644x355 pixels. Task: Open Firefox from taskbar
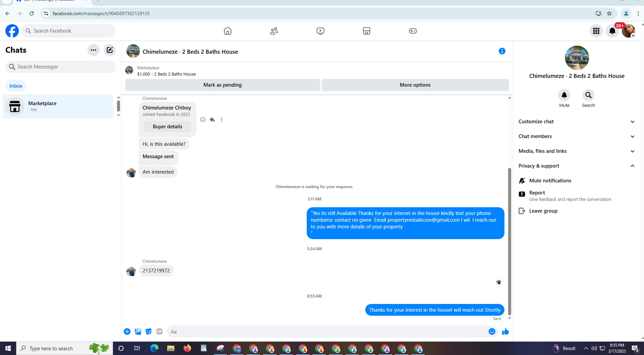(x=187, y=348)
